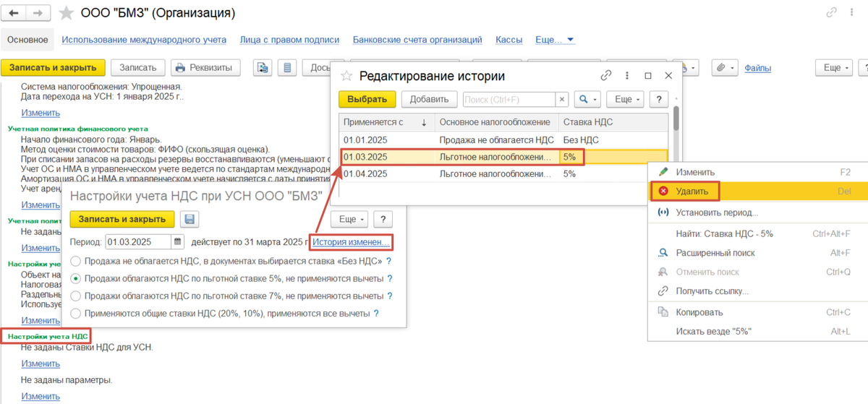The height and width of the screenshot is (404, 868).
Task: Open dropdown arrow beside the paperclip
Action: [x=733, y=68]
